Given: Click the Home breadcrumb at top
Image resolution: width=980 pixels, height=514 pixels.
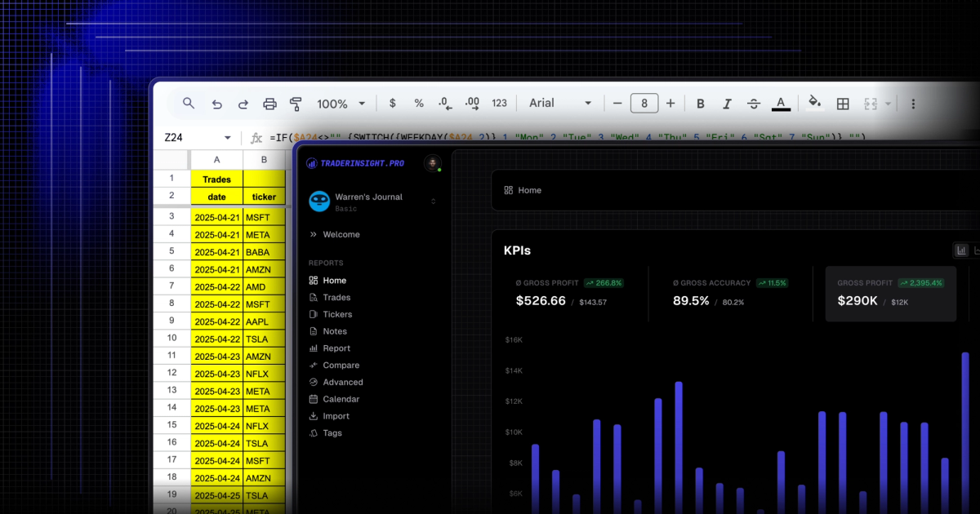Looking at the screenshot, I should pyautogui.click(x=523, y=190).
